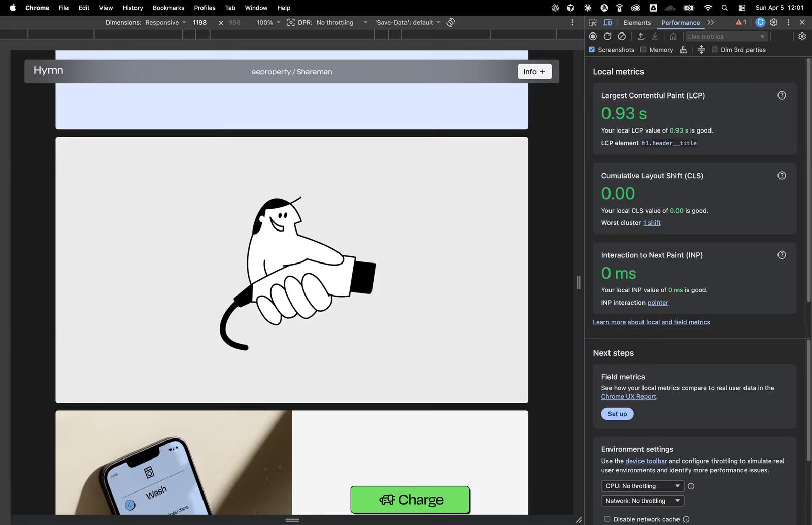812x525 pixels.
Task: Click the Hymn logo
Action: pos(48,70)
